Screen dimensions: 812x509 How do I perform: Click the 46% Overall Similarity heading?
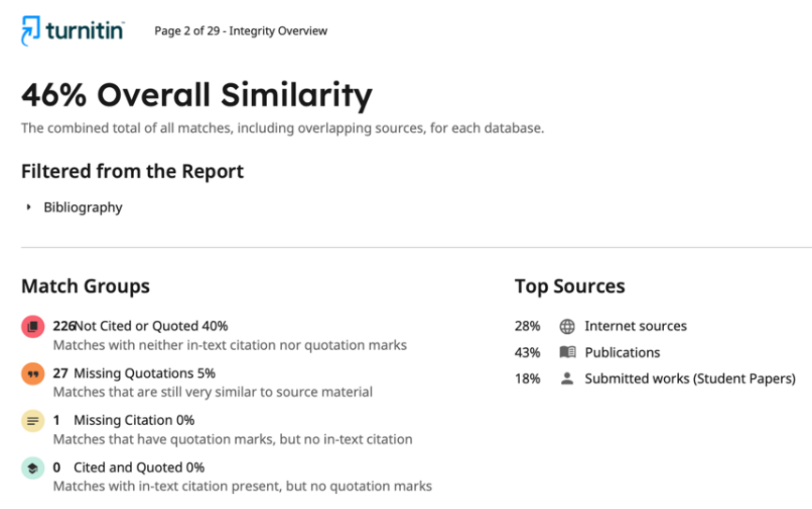click(197, 95)
